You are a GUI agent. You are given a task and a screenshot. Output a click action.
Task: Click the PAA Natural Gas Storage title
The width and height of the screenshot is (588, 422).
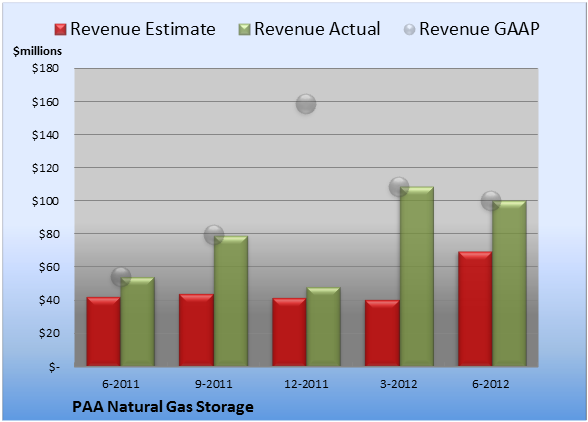(x=163, y=407)
